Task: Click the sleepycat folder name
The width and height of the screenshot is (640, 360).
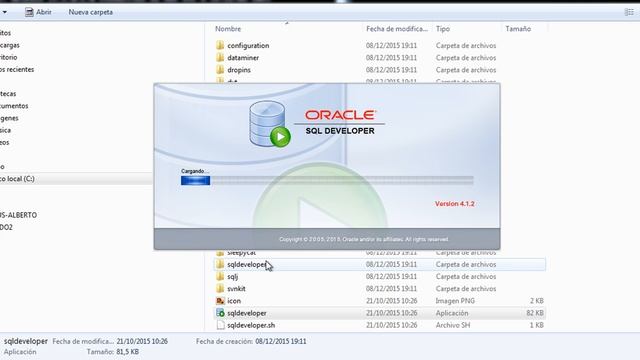Action: click(242, 253)
